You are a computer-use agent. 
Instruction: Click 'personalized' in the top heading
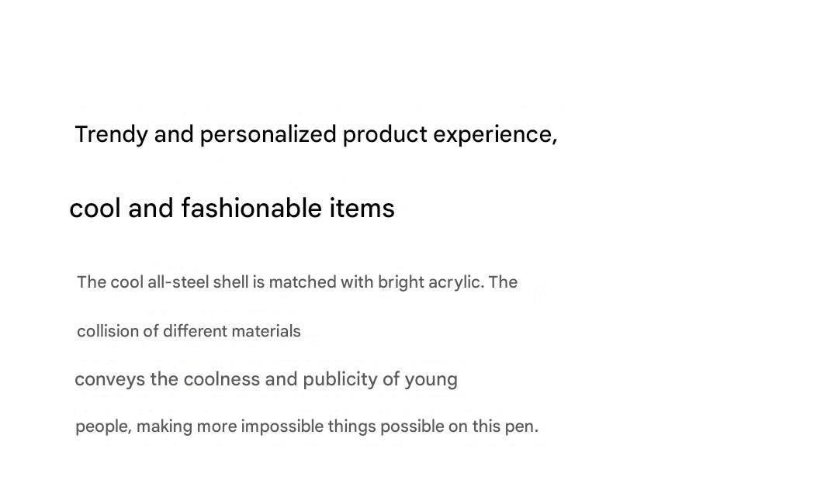pos(268,134)
